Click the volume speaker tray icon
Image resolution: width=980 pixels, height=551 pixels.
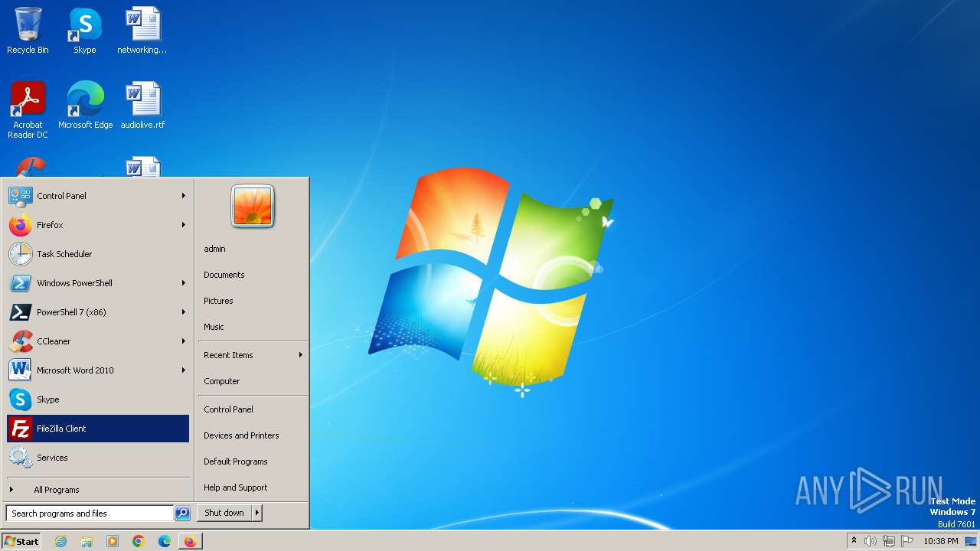pos(871,541)
